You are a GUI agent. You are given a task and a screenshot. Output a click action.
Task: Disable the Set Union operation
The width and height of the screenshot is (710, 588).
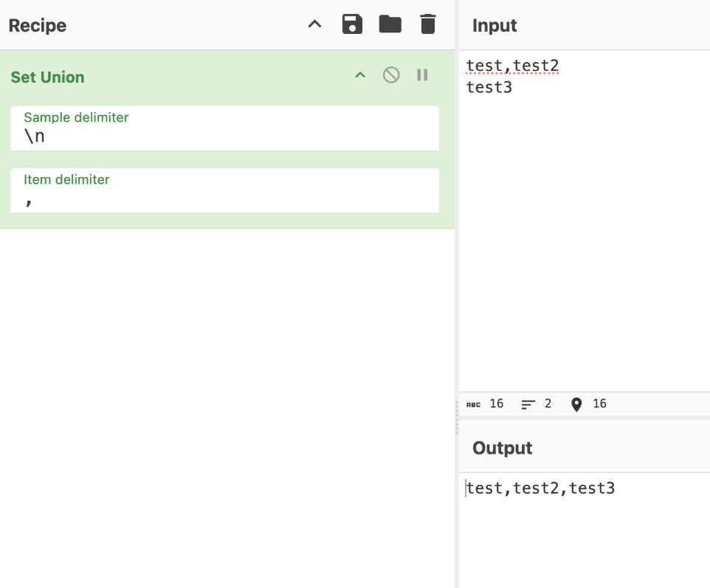(x=391, y=75)
